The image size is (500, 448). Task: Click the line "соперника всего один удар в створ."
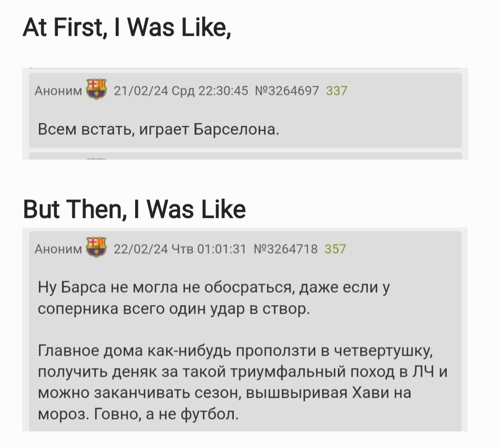coord(174,309)
